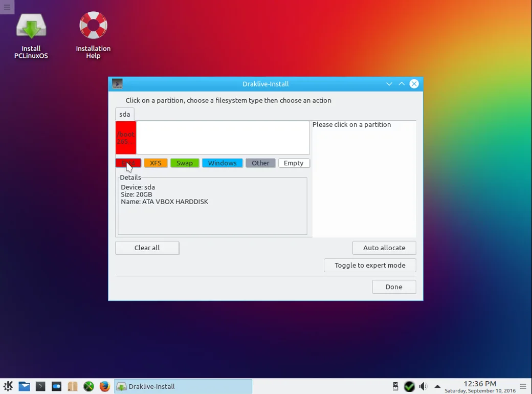
Task: Click the 'Name: ATA VBOX HARDDISK' detail text
Action: click(x=165, y=202)
